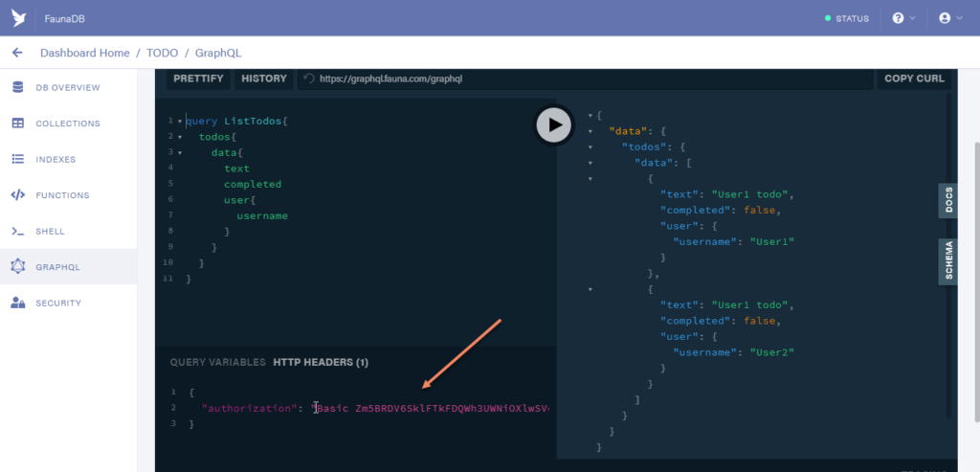
Task: Open Indexes in the sidebar
Action: pos(68,160)
